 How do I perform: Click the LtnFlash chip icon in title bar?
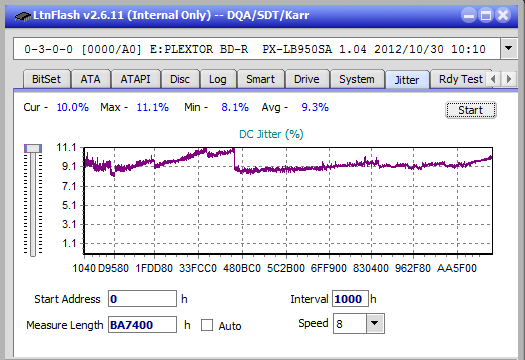[23, 15]
